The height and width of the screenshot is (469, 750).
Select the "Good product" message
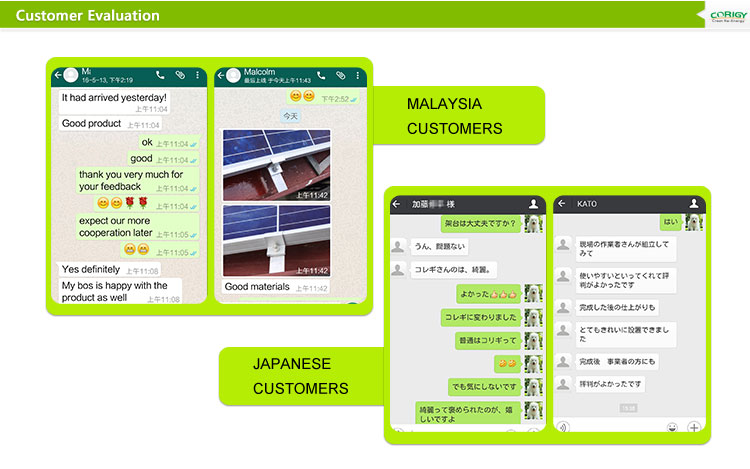click(110, 124)
